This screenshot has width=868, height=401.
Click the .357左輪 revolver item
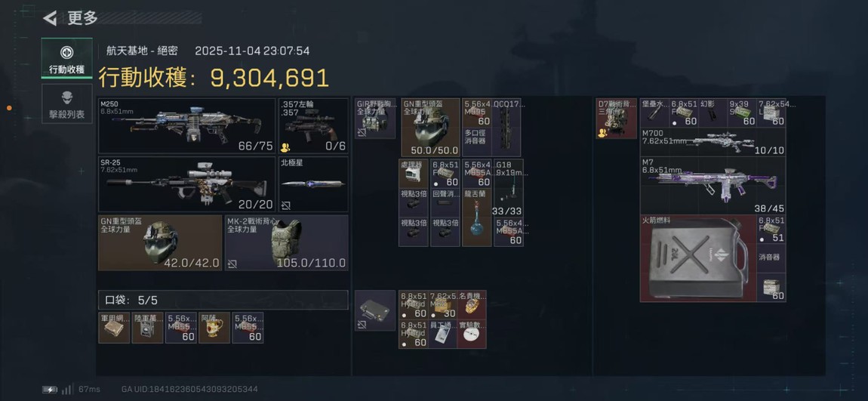pos(313,125)
